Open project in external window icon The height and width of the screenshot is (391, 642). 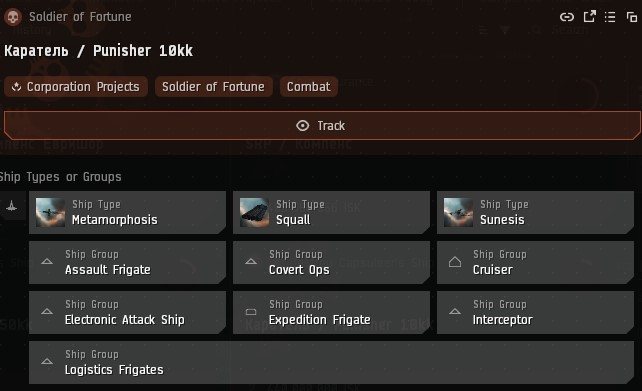click(x=589, y=17)
